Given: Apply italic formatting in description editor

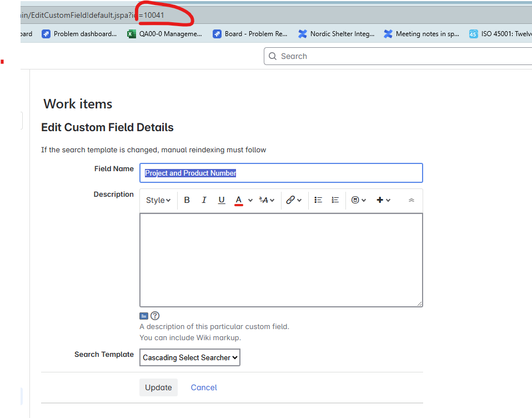Looking at the screenshot, I should pos(204,200).
